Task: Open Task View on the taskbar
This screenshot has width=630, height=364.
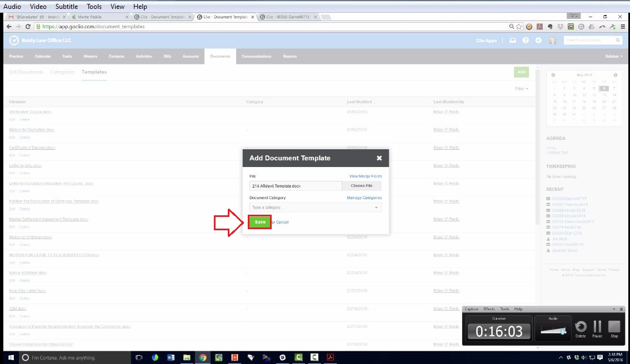Action: click(x=139, y=357)
